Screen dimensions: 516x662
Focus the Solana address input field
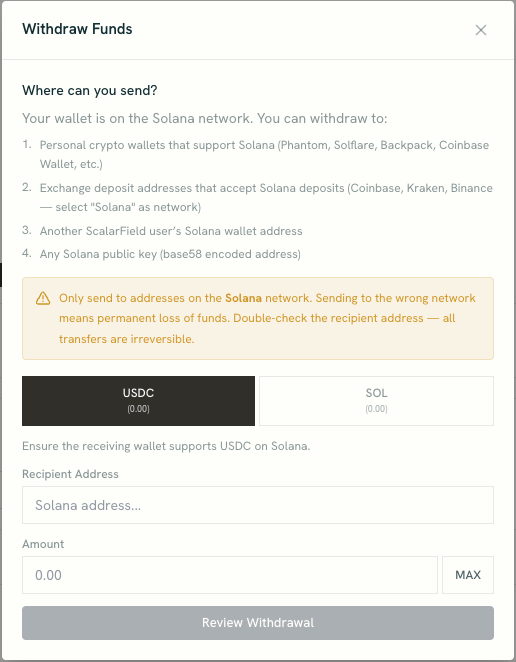click(x=258, y=505)
